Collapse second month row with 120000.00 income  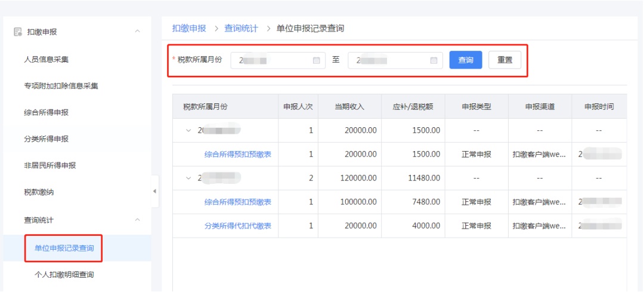pos(188,178)
